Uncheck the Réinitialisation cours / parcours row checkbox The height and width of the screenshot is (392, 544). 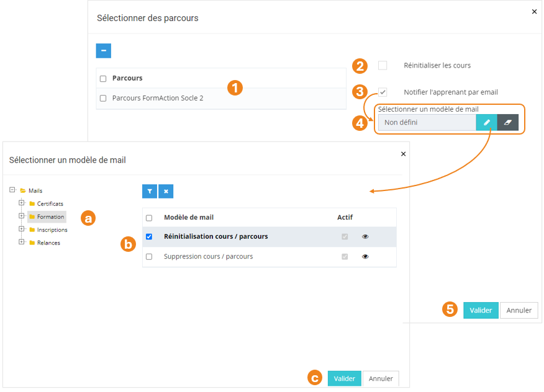click(149, 237)
